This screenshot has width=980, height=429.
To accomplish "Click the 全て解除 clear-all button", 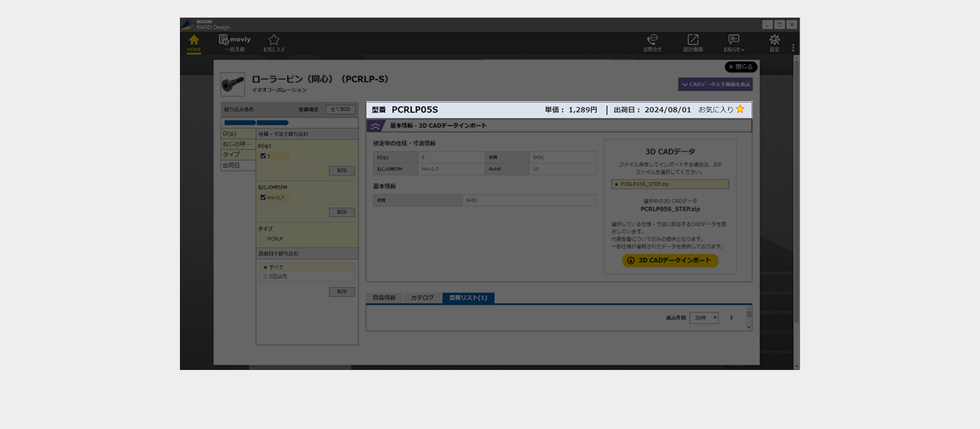I will tap(340, 110).
